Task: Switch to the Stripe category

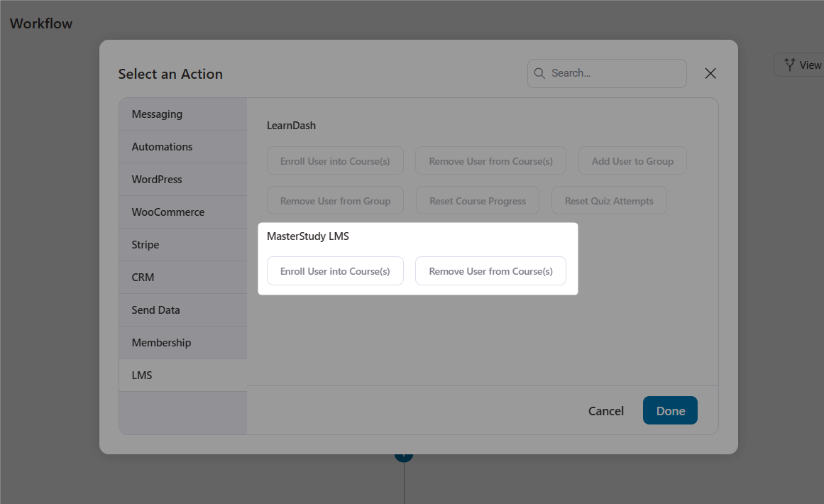Action: 183,244
